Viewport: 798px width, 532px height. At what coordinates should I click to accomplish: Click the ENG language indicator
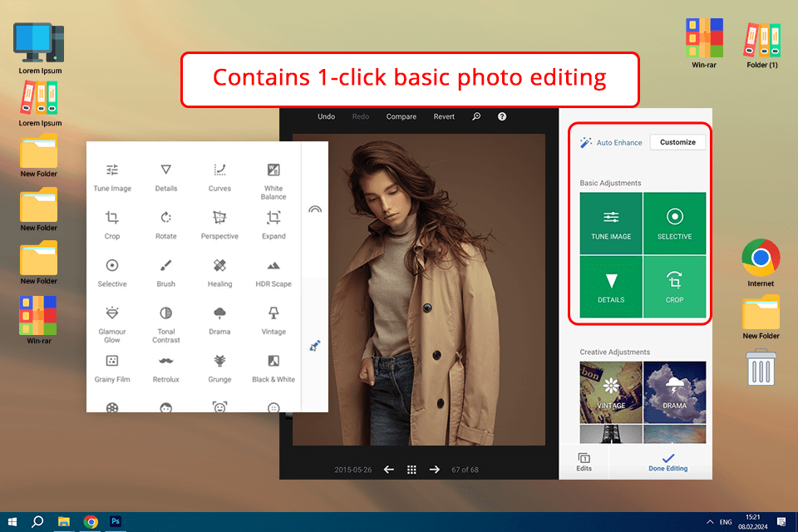click(x=726, y=522)
